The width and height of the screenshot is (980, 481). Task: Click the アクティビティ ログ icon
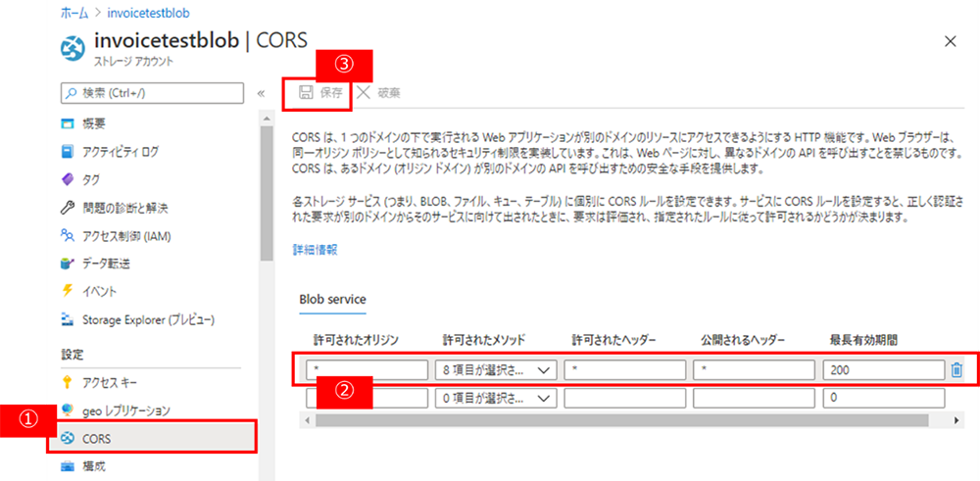tap(68, 151)
